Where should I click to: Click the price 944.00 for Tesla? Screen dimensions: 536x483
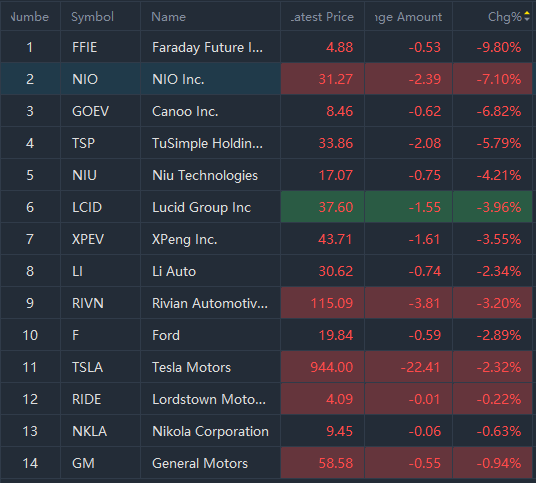click(x=332, y=367)
